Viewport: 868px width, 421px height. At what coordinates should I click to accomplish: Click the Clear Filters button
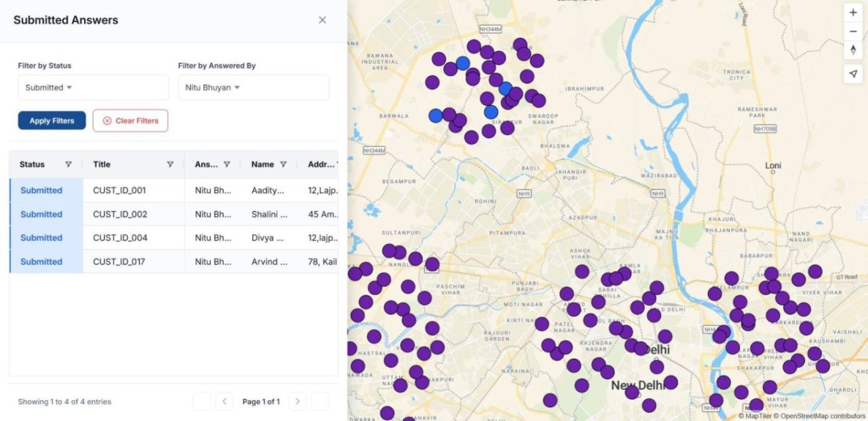pos(130,121)
